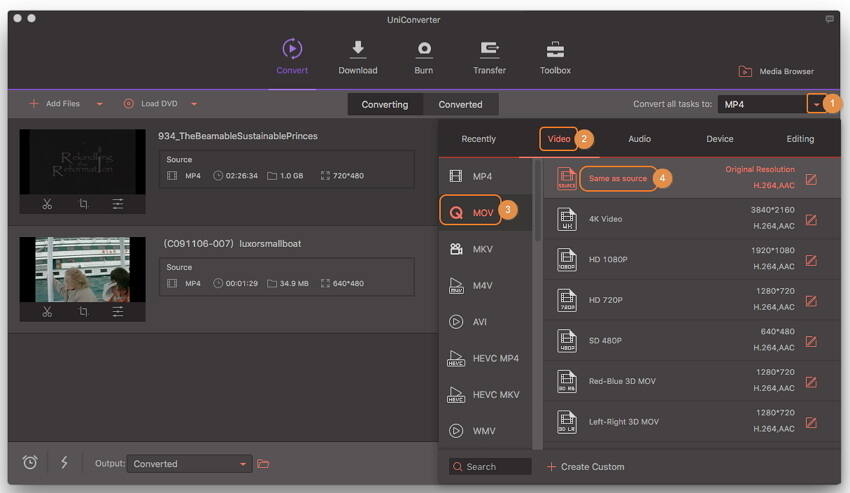Choose HEVC MP4 in the format list
The width and height of the screenshot is (850, 493).
coord(485,358)
